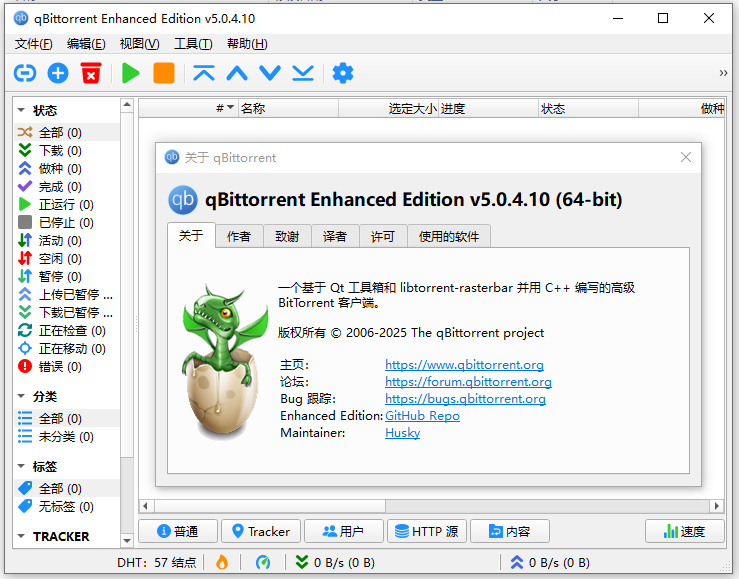Move torrent to bottom of queue
Image resolution: width=739 pixels, height=579 pixels.
point(303,73)
